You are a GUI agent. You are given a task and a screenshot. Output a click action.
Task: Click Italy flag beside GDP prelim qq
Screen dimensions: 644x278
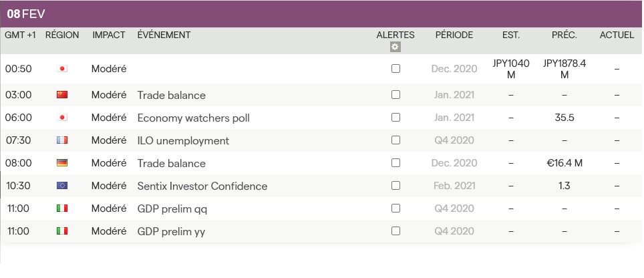(62, 208)
